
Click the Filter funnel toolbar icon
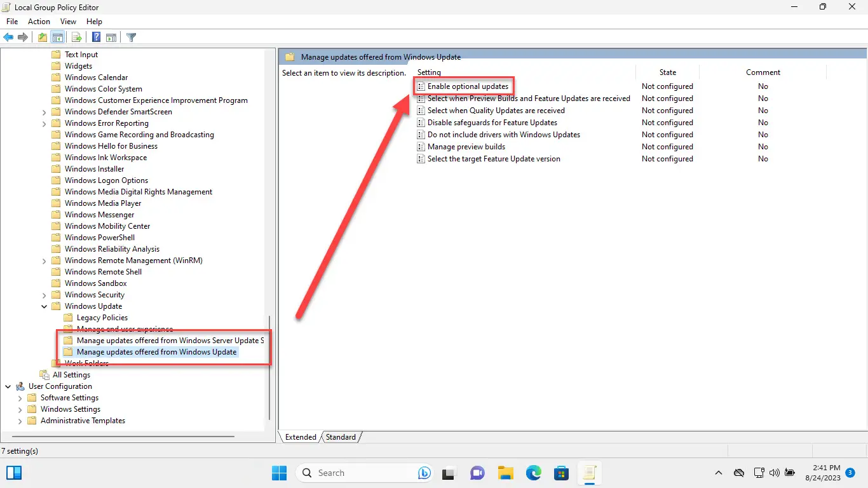click(132, 37)
